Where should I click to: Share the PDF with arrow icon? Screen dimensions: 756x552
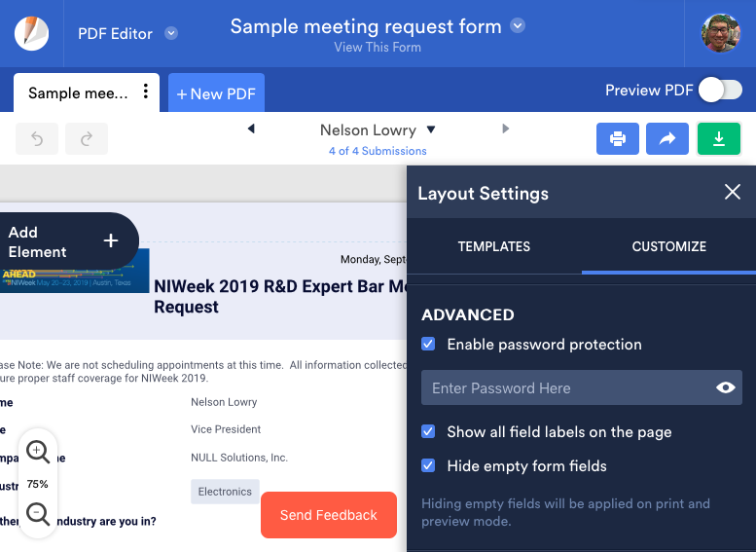(667, 139)
